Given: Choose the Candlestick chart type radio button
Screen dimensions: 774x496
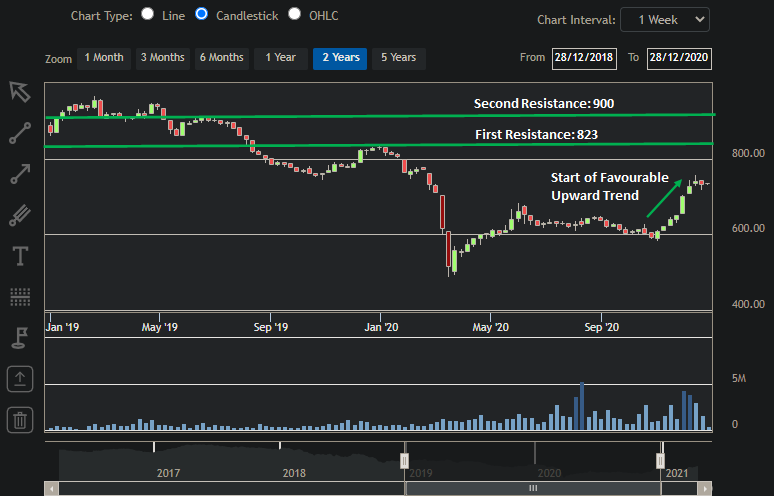Looking at the screenshot, I should coord(202,14).
